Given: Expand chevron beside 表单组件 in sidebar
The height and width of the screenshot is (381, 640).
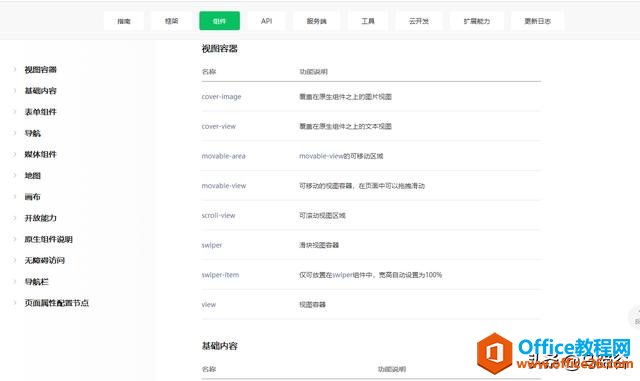Looking at the screenshot, I should (15, 112).
